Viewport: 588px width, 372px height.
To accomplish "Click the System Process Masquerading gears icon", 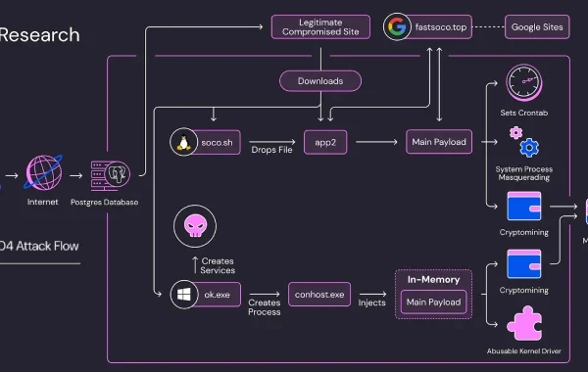I will coord(524,142).
